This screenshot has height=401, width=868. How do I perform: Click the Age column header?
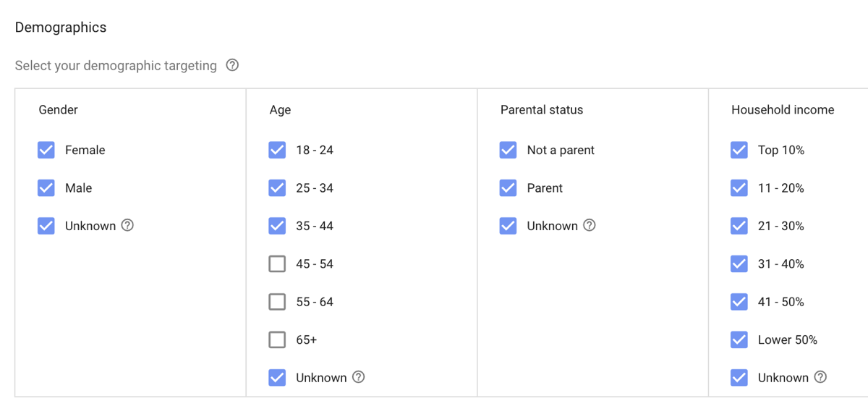point(280,110)
